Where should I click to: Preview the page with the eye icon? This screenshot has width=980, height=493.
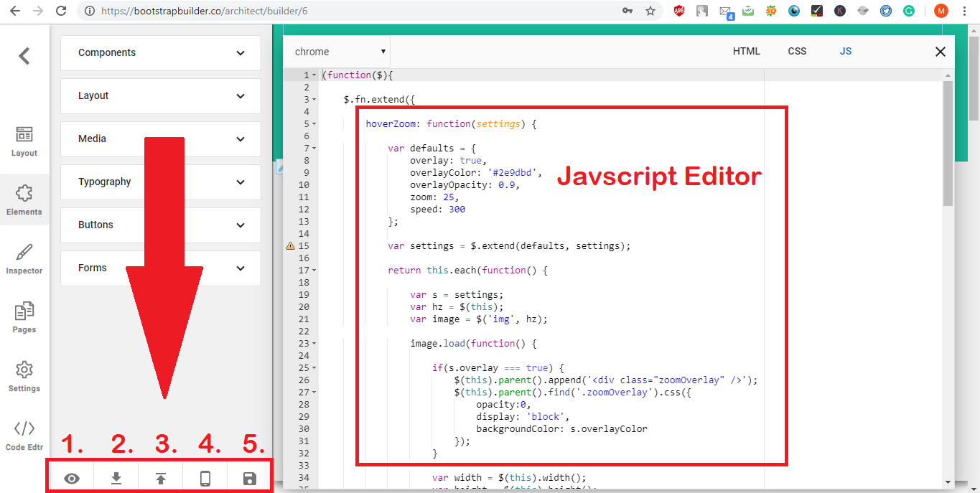tap(72, 479)
